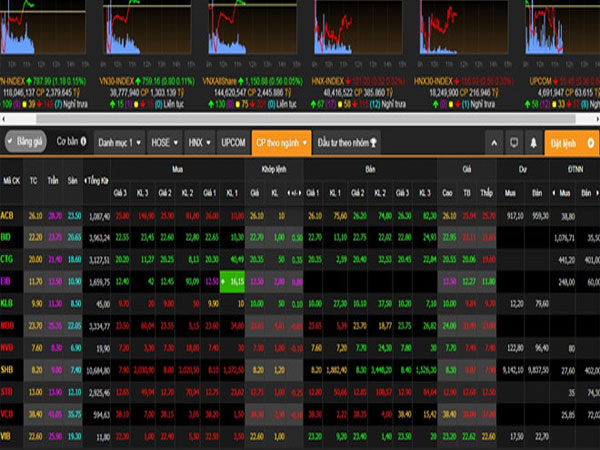Open the VN30-INDEX chart thumbnail
The height and width of the screenshot is (450, 600).
[x=148, y=27]
